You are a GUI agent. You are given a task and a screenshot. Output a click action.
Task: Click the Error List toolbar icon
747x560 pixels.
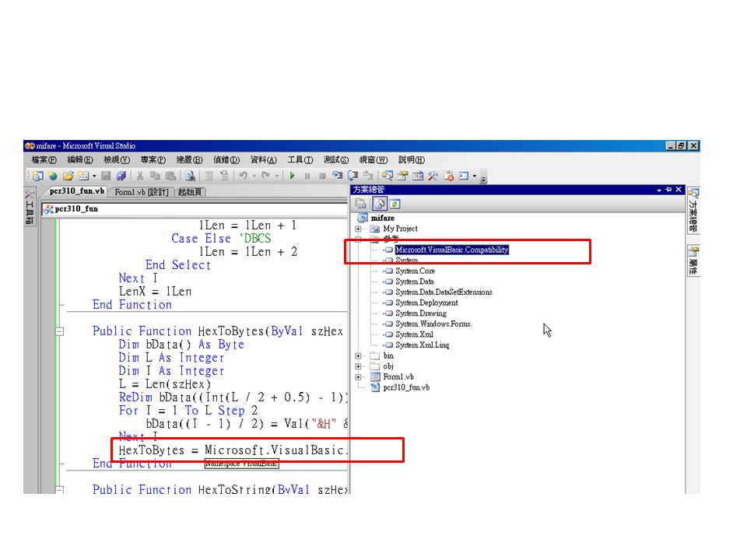[449, 176]
